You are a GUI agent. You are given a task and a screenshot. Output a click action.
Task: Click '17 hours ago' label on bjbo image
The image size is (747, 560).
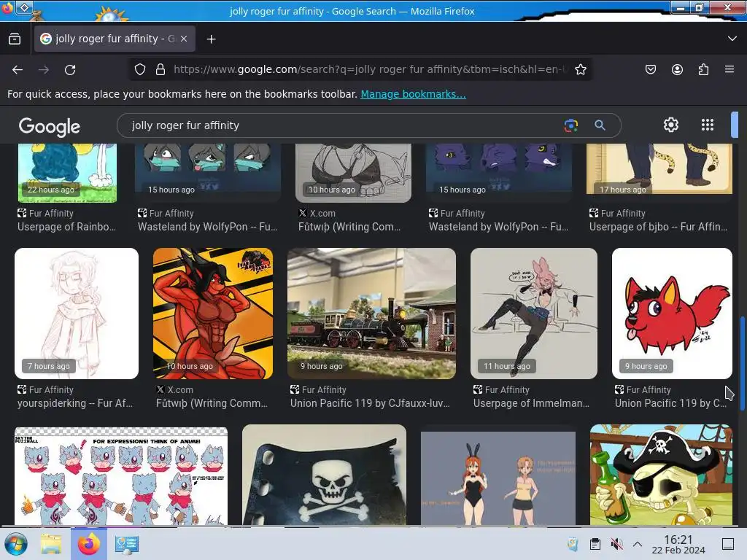point(623,190)
